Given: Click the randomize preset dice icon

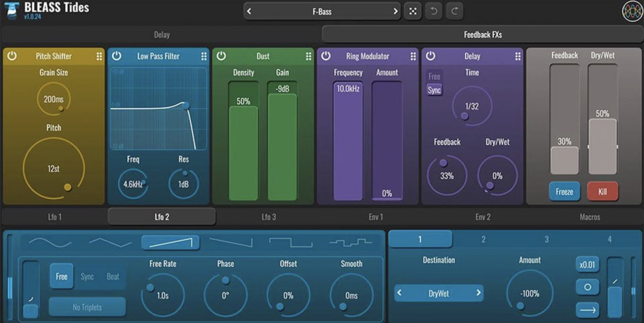Looking at the screenshot, I should click(x=413, y=11).
